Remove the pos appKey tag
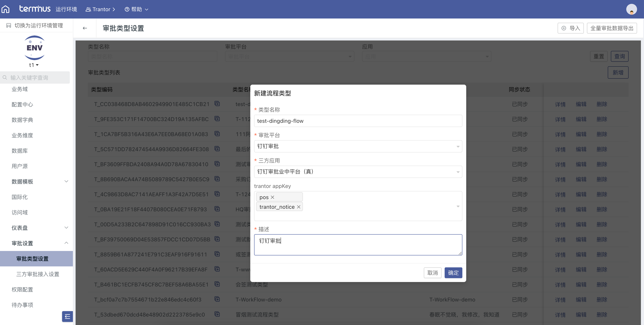644x325 pixels. [272, 197]
